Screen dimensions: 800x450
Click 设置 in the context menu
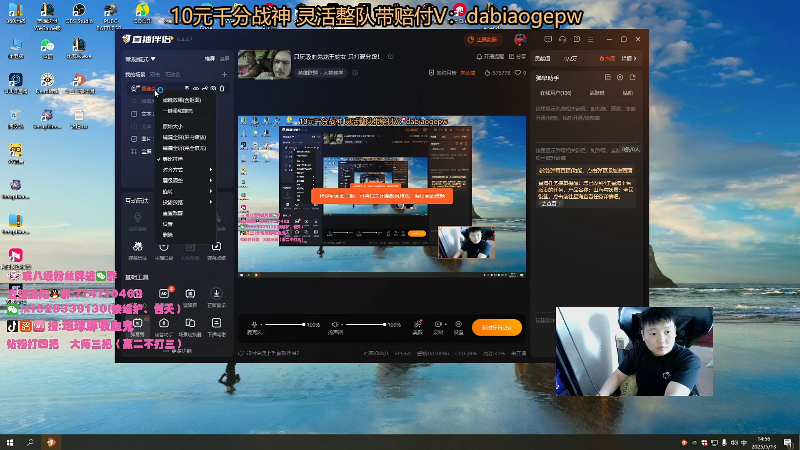click(x=167, y=224)
